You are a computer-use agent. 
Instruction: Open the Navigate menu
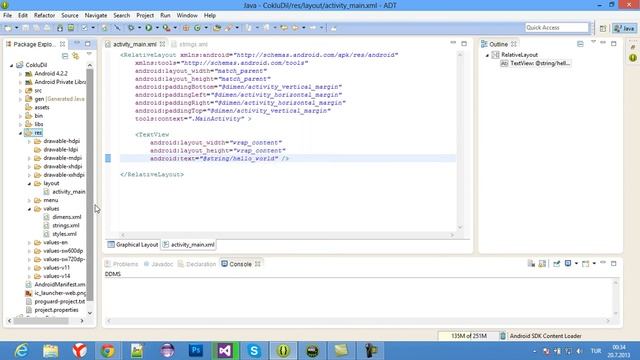pyautogui.click(x=96, y=16)
